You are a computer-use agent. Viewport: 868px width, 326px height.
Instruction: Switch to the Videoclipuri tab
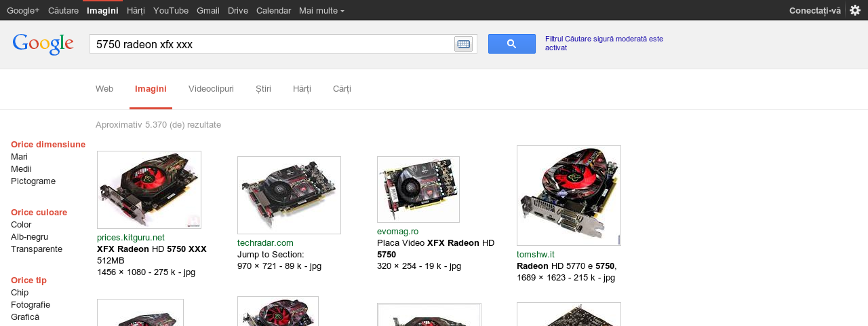click(x=211, y=89)
